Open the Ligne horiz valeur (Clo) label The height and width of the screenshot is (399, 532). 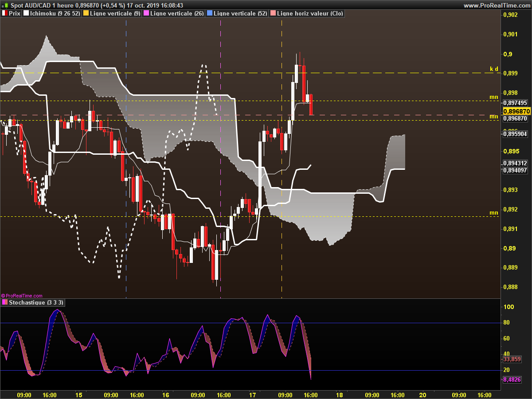(310, 14)
